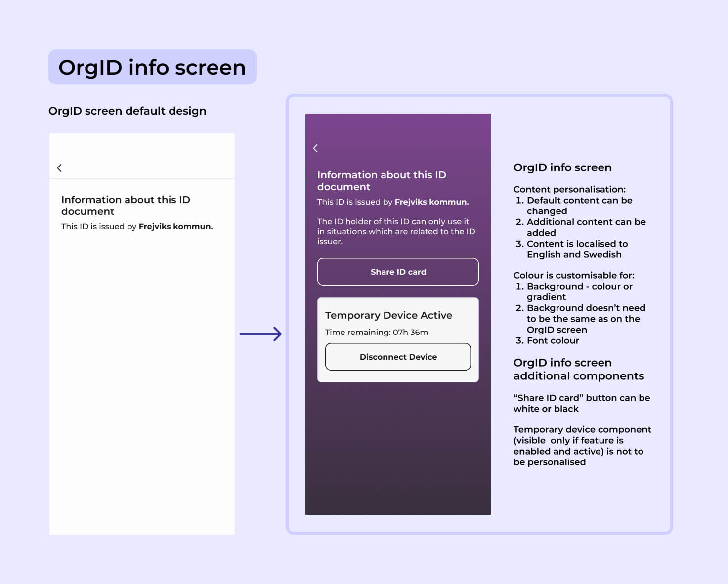Toggle the temporary device feature visibility note
Image resolution: width=728 pixels, height=584 pixels.
[x=583, y=446]
